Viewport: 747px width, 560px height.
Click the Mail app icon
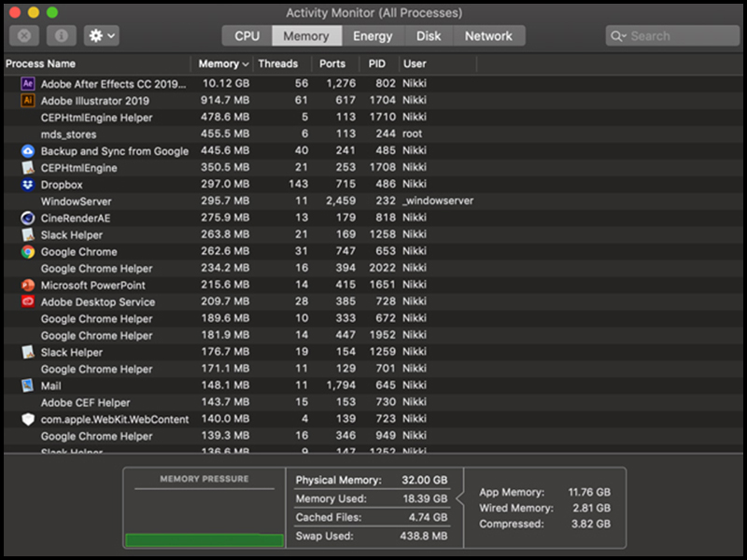click(x=28, y=385)
